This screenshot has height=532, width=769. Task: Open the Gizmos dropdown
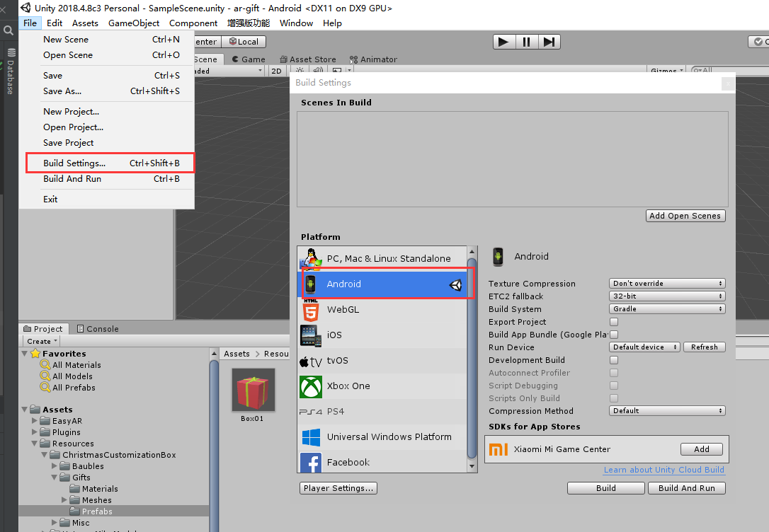point(666,71)
